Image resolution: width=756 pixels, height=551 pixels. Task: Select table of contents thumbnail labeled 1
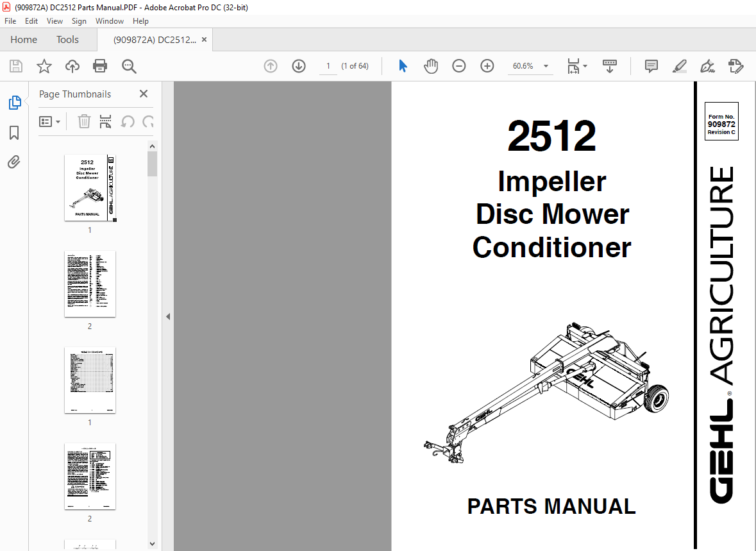(x=90, y=380)
